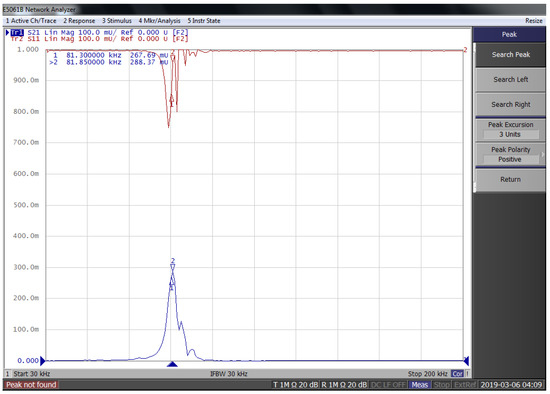This screenshot has width=550, height=394.
Task: Toggle the Meas trigger status indicator
Action: tap(420, 385)
